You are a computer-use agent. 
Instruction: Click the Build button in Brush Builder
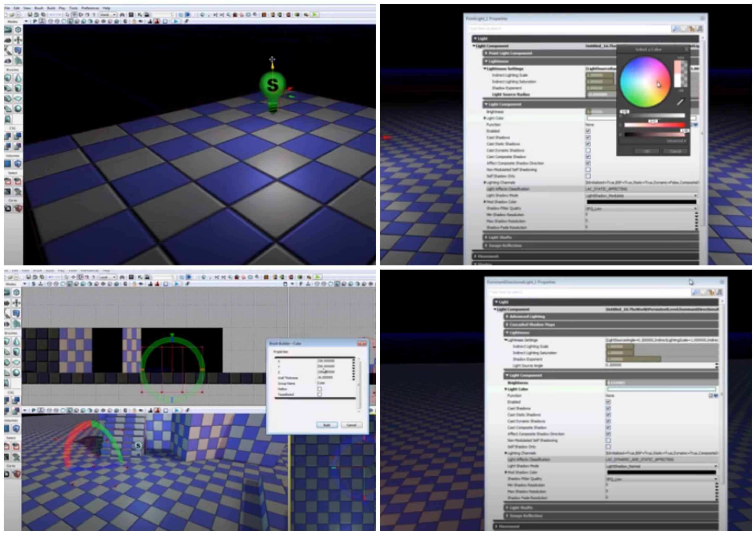pyautogui.click(x=326, y=425)
